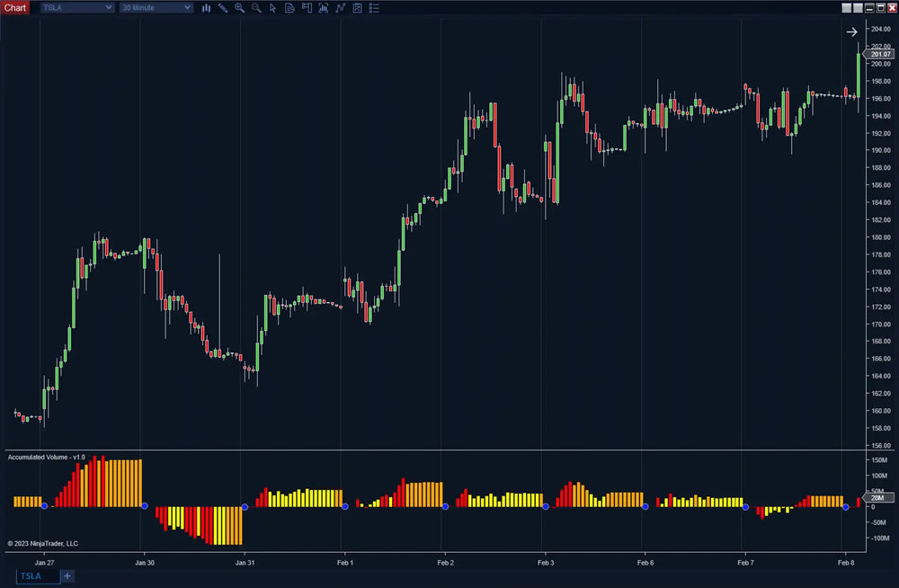Click the plus button to add a tab

pyautogui.click(x=66, y=575)
